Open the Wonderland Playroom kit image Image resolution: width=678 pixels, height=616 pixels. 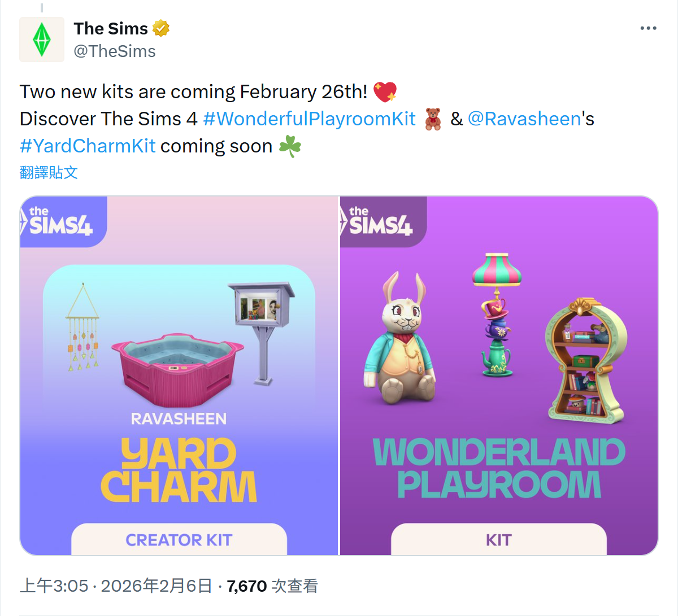499,375
